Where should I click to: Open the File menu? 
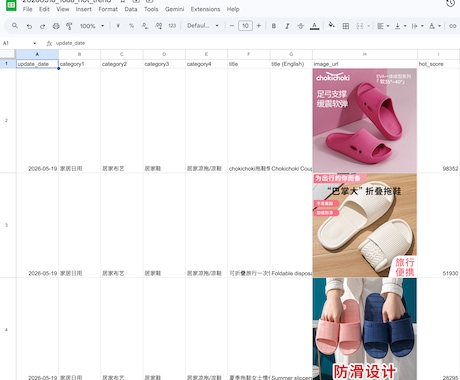pos(28,9)
